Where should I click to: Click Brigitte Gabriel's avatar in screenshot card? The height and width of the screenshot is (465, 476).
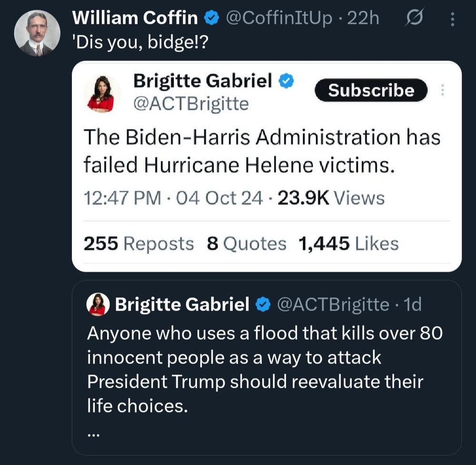pyautogui.click(x=101, y=93)
